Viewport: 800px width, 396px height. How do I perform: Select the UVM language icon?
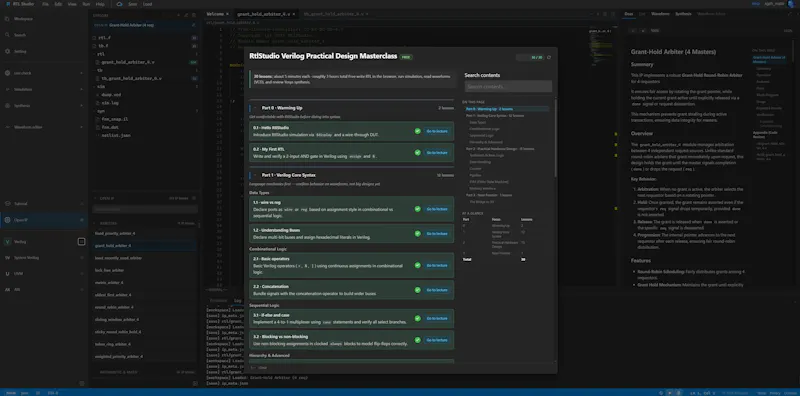tap(7, 274)
